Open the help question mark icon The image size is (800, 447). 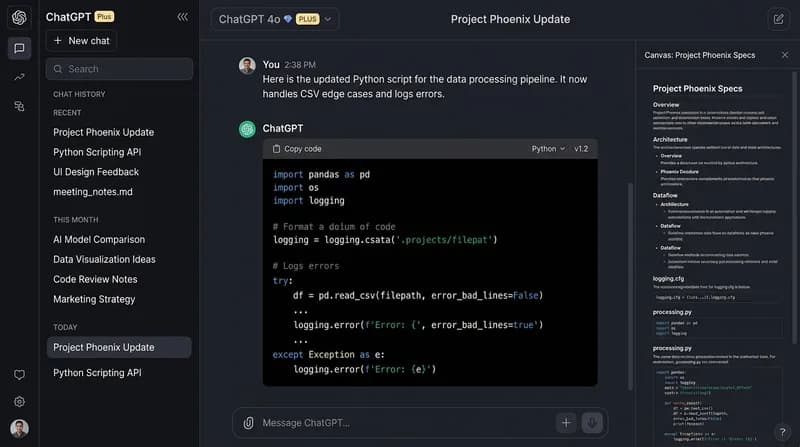point(782,432)
